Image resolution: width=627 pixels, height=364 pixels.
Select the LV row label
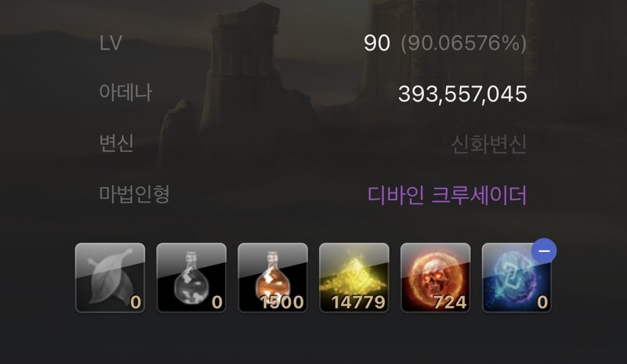(111, 43)
